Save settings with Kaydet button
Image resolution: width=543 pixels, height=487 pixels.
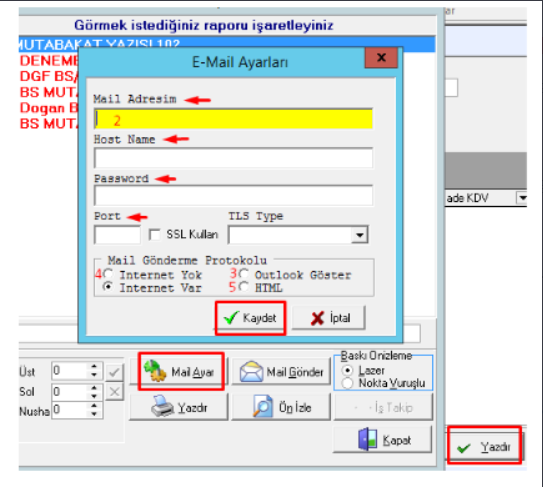[x=250, y=318]
